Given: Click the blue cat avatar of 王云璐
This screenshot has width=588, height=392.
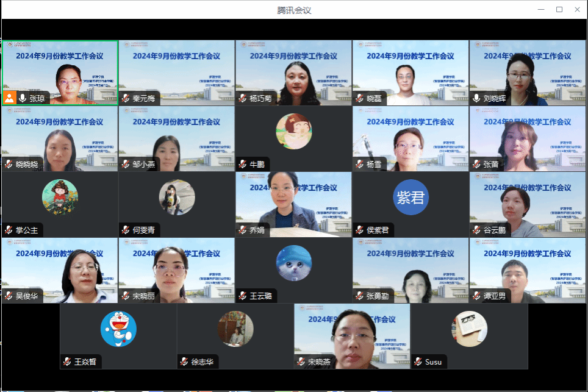Looking at the screenshot, I should click(293, 263).
